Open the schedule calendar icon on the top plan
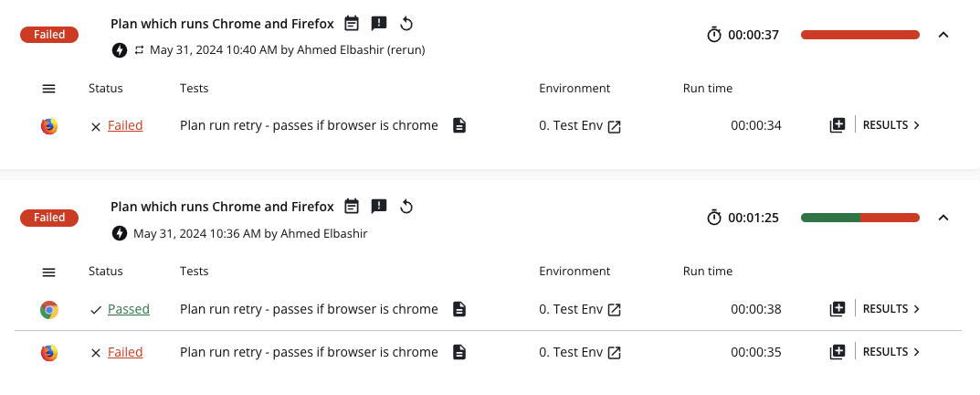 (352, 23)
